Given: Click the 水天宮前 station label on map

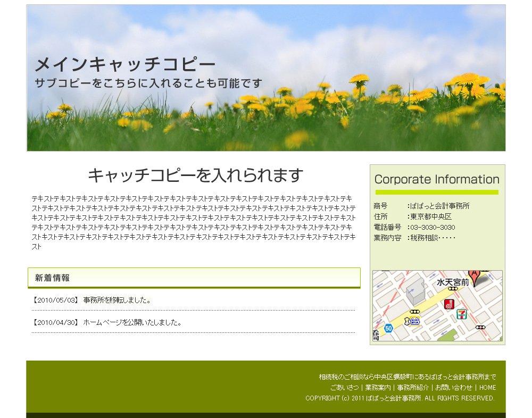Looking at the screenshot, I should tap(452, 282).
